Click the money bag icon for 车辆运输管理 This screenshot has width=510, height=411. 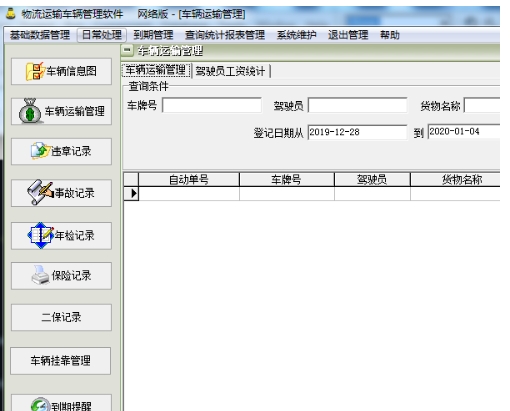[30, 111]
